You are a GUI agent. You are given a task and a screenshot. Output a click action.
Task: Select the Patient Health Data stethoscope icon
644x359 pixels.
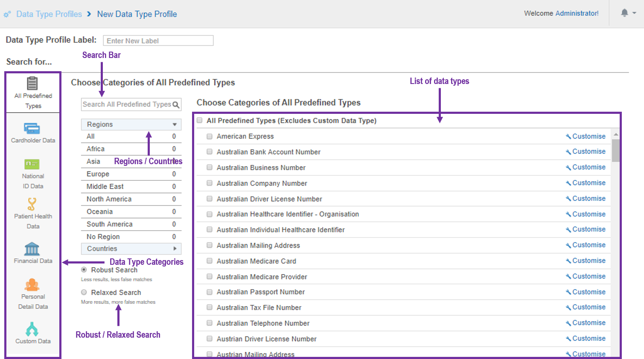(32, 204)
